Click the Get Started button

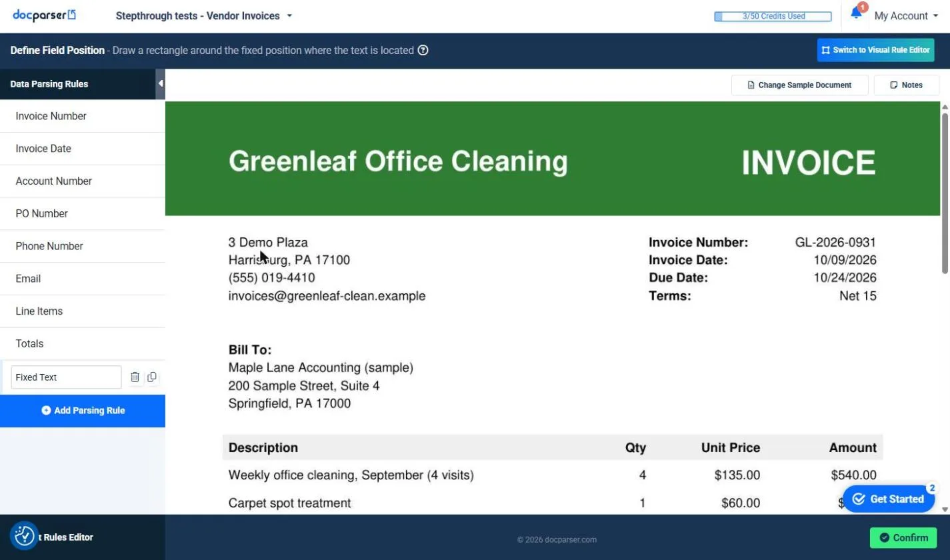(x=889, y=499)
